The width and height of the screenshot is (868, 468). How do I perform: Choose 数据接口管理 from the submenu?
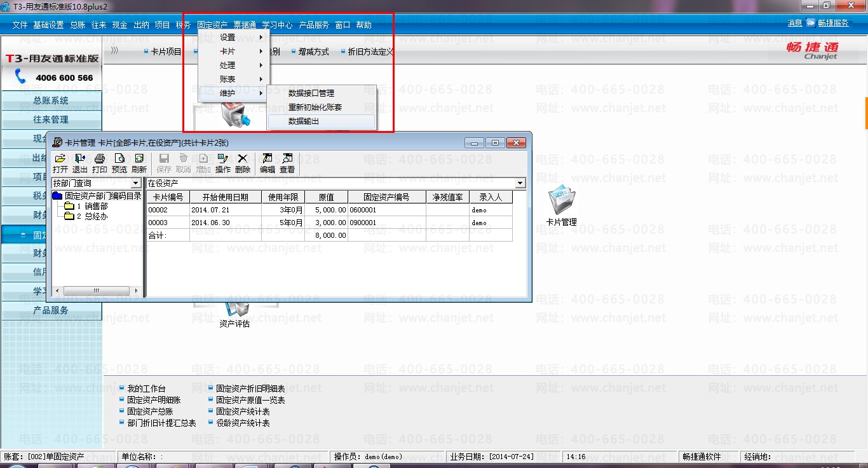(x=322, y=93)
